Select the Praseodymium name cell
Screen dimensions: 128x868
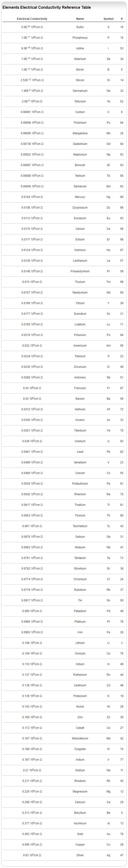80,271
